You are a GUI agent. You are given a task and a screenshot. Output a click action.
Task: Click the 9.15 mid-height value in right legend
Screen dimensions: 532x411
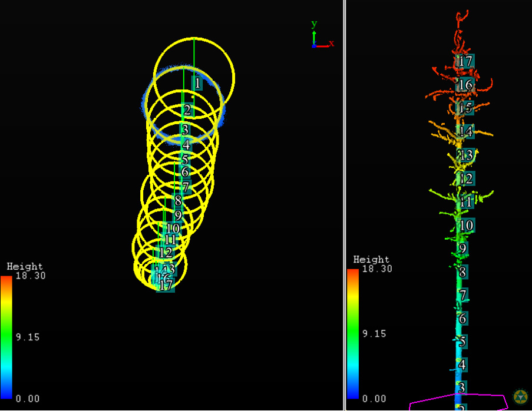[374, 333]
